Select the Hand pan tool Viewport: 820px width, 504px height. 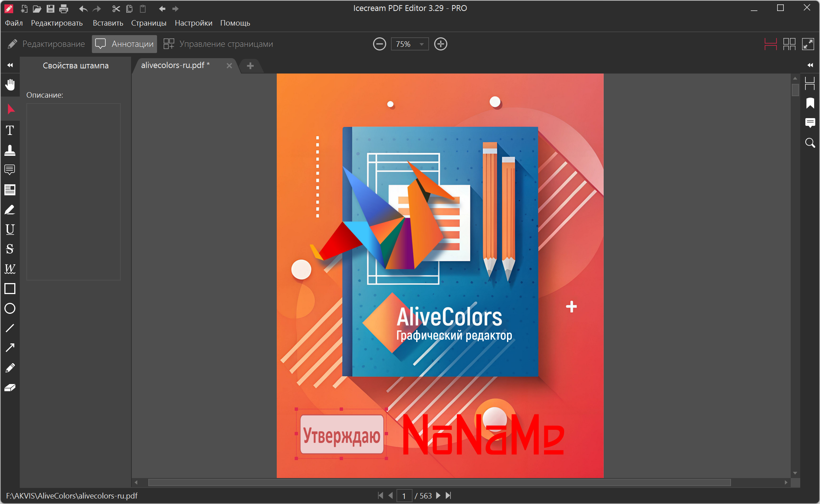(x=10, y=85)
